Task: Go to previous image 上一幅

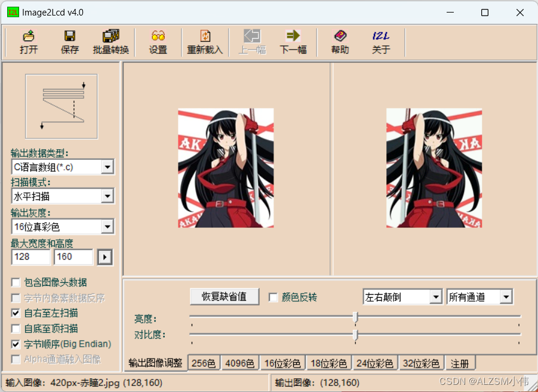Action: point(252,42)
